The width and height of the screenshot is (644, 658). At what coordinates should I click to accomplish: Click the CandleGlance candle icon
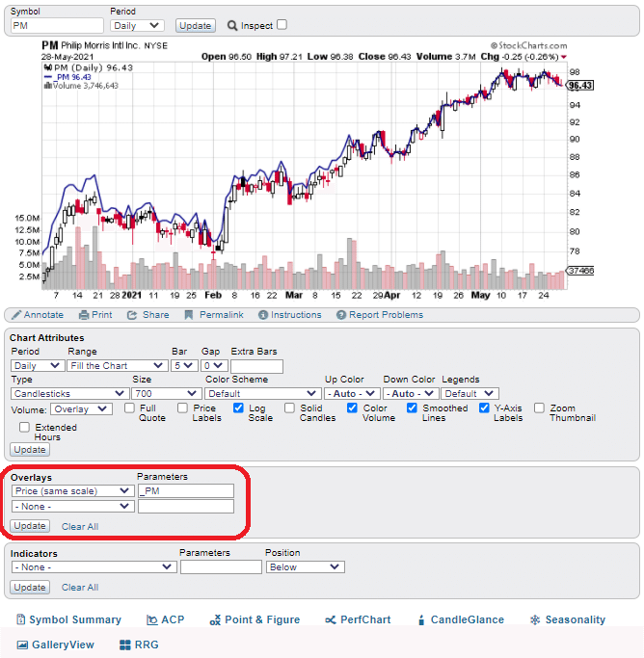[x=421, y=620]
